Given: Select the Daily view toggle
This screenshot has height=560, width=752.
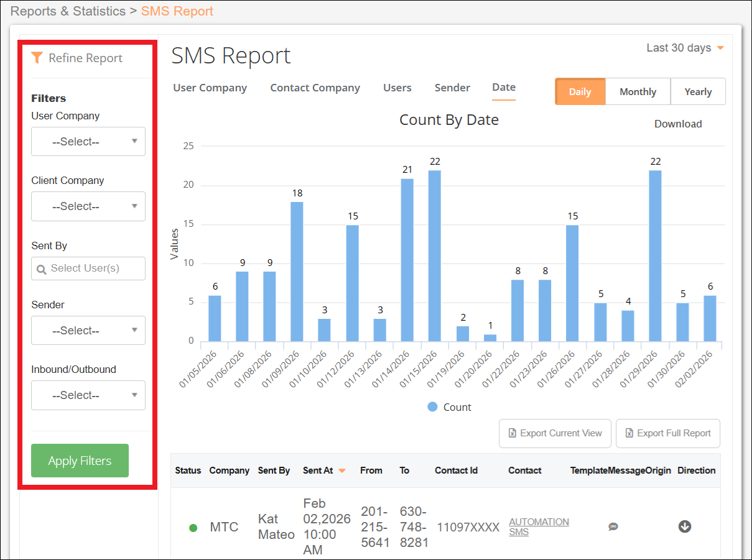Looking at the screenshot, I should (x=580, y=91).
